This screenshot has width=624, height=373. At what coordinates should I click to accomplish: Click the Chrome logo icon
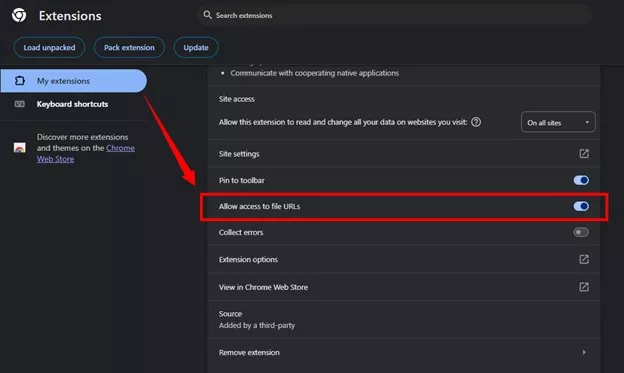tap(19, 15)
